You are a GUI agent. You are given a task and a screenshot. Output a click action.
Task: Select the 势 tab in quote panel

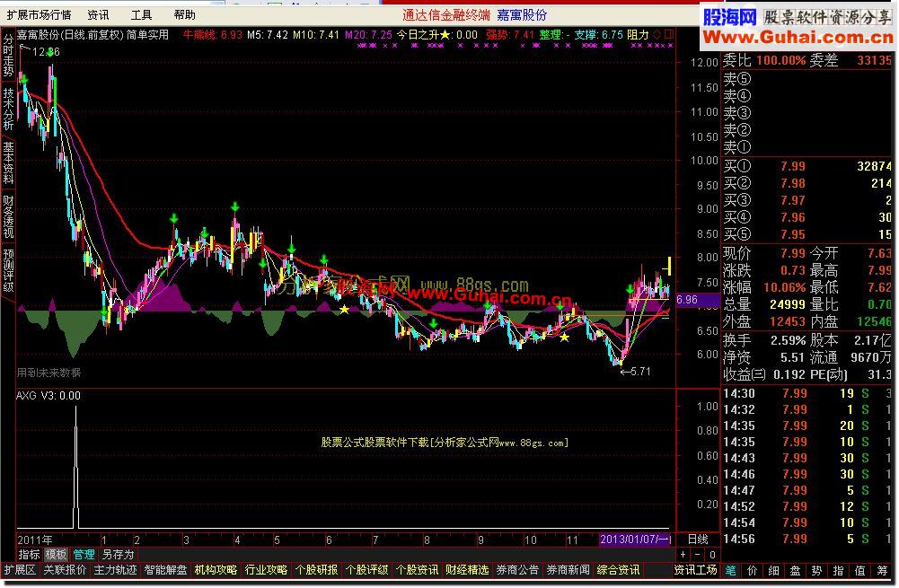pos(817,570)
